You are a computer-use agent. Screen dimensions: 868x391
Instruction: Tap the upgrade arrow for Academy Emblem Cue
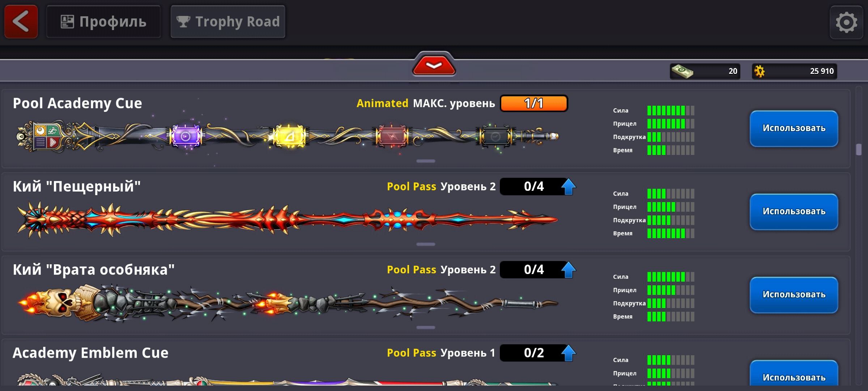[x=568, y=353]
